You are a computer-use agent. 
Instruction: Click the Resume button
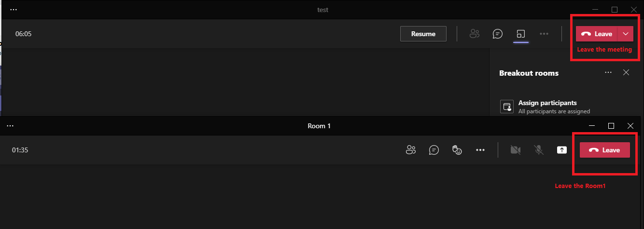(x=423, y=34)
